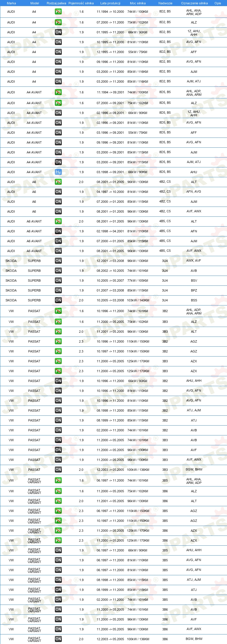Click the PB icon in Audi A6 Avant ALT row
The width and height of the screenshot is (227, 644).
(x=58, y=221)
